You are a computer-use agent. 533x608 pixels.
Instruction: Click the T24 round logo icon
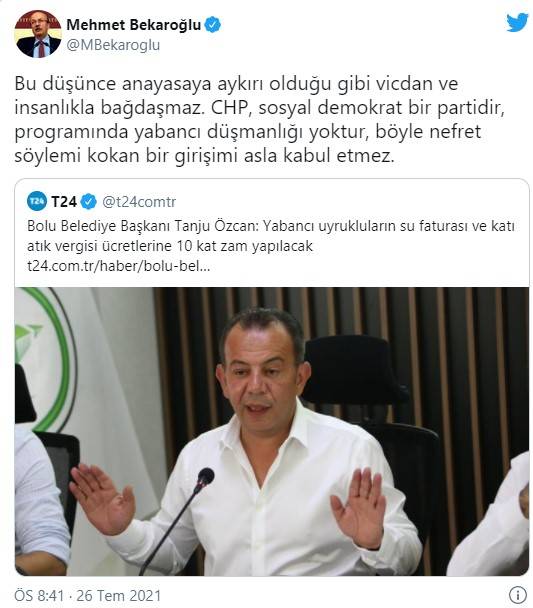(37, 201)
